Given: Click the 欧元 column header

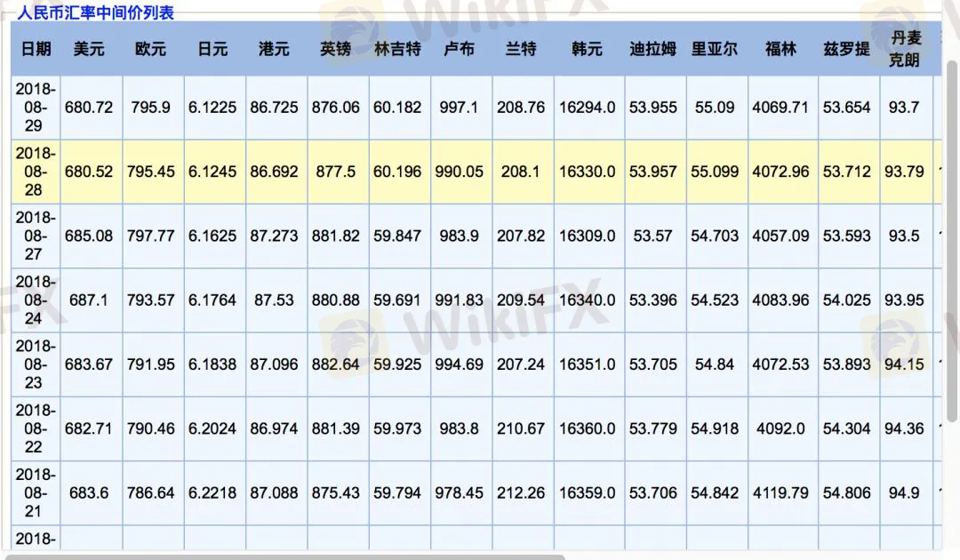Looking at the screenshot, I should [150, 49].
